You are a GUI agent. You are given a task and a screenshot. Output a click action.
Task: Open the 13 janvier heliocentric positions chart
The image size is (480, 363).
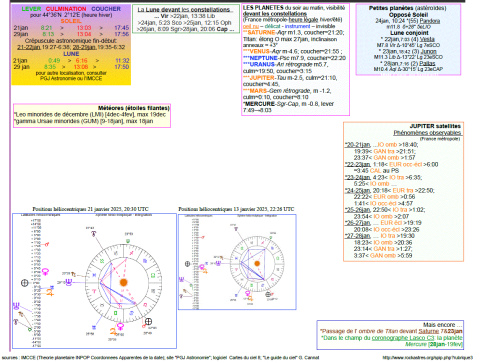(x=237, y=262)
